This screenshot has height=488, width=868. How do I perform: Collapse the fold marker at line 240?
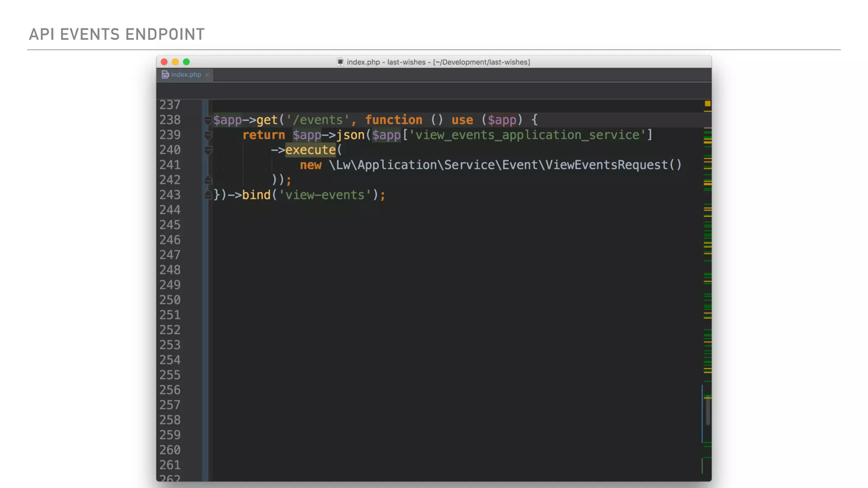point(208,150)
